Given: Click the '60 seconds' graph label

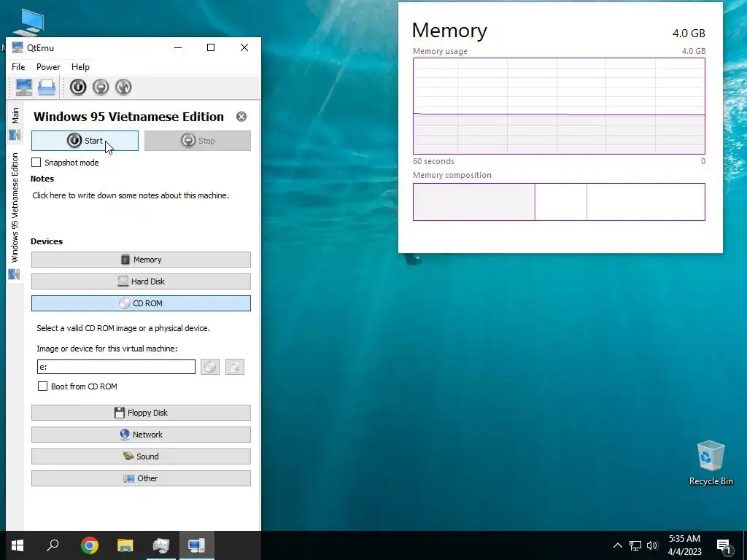Looking at the screenshot, I should [x=433, y=161].
